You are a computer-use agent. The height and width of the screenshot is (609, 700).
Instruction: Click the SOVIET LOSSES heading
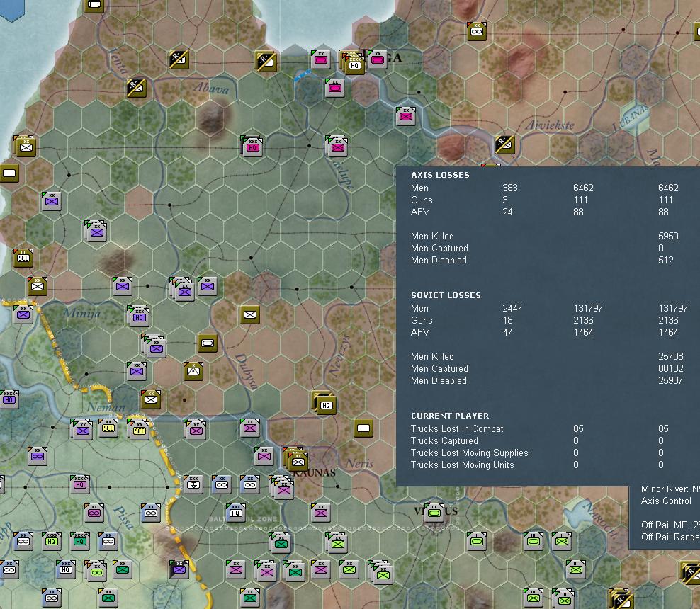[446, 295]
